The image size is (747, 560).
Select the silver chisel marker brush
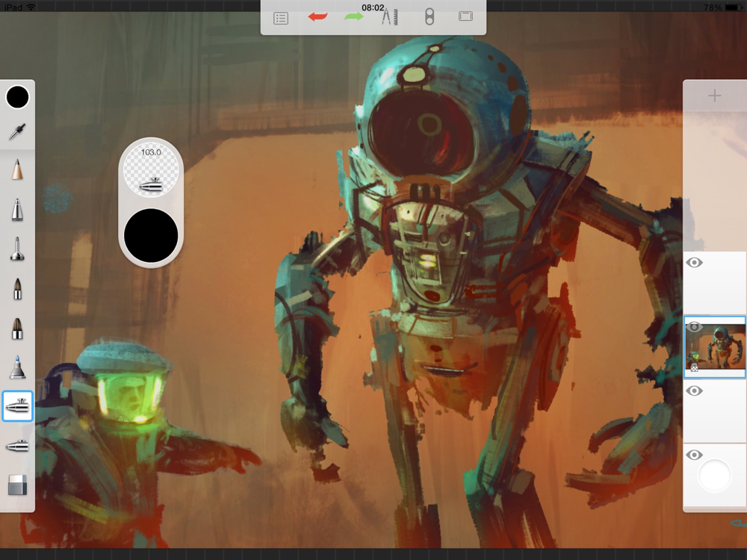tap(17, 210)
